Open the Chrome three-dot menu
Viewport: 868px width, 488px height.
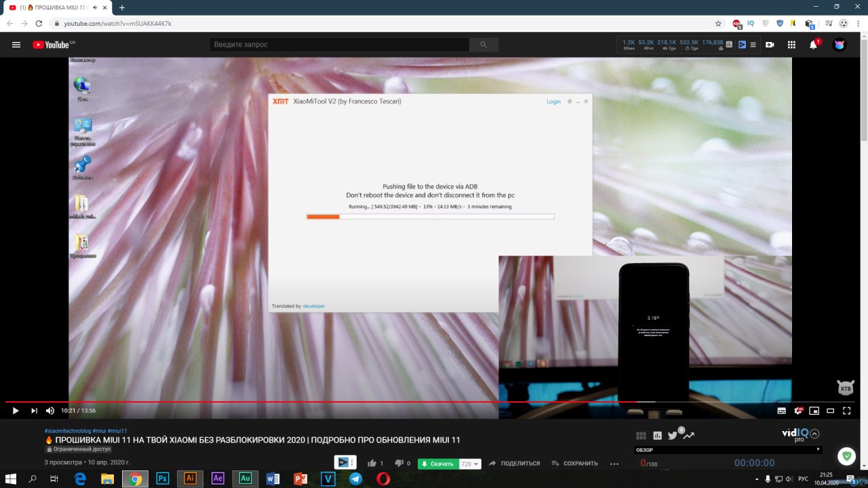click(859, 23)
